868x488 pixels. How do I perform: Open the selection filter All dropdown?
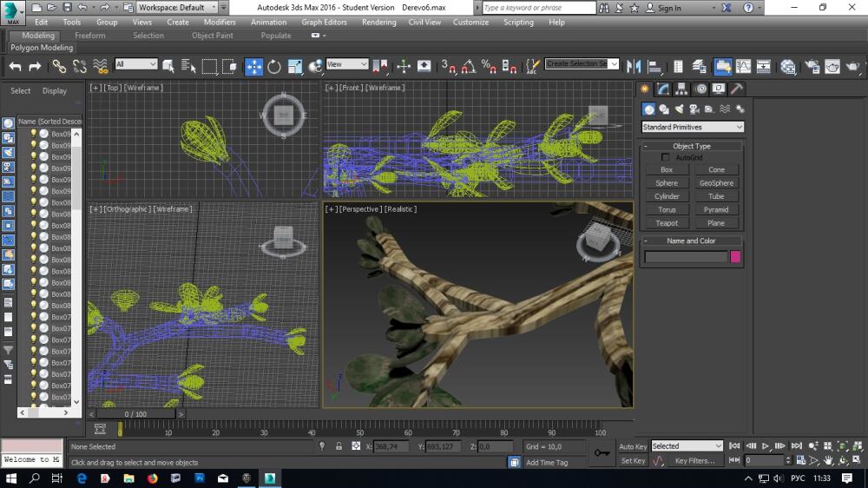point(135,64)
